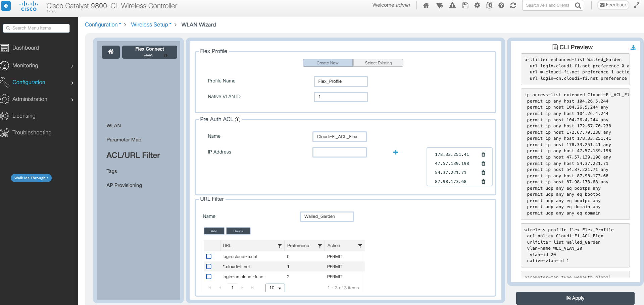Open items-per-page dropdown showing 10
The image size is (644, 305).
275,288
